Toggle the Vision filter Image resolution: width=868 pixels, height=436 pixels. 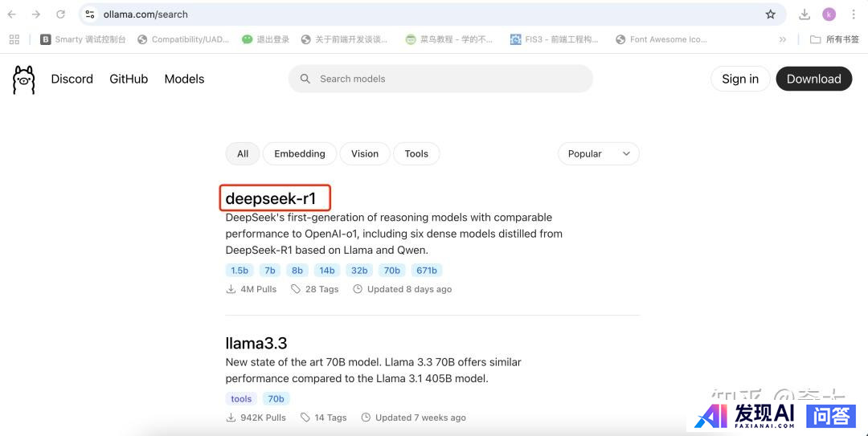coord(365,154)
